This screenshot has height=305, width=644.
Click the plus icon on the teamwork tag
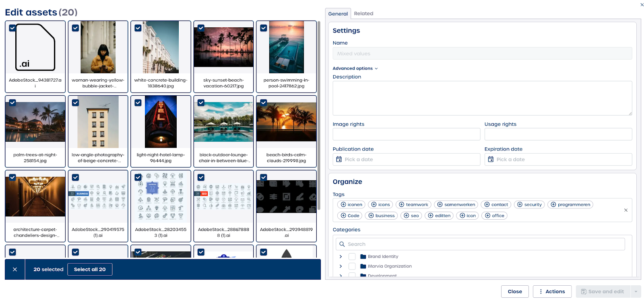tap(401, 204)
